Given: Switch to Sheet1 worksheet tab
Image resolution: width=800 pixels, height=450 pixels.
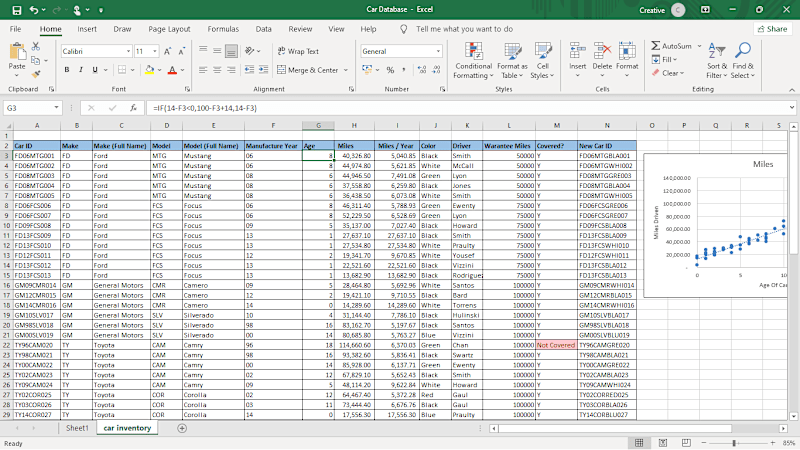Looking at the screenshot, I should click(77, 428).
